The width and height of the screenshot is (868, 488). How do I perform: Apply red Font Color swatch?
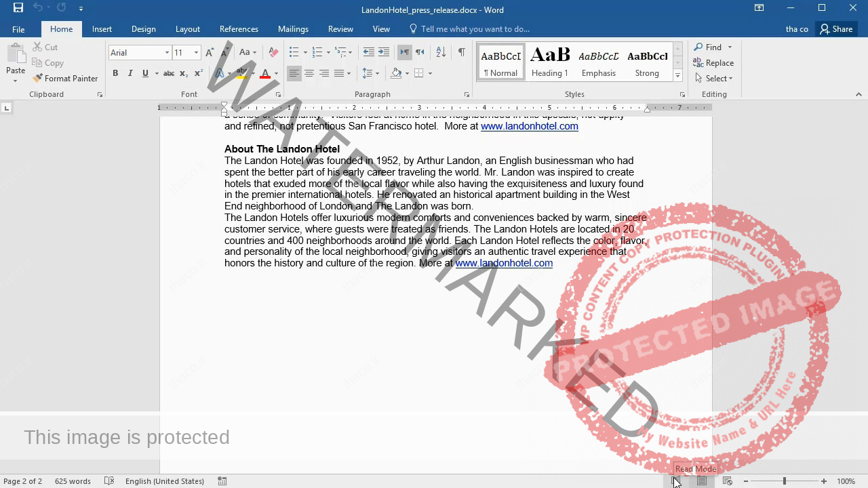click(265, 73)
